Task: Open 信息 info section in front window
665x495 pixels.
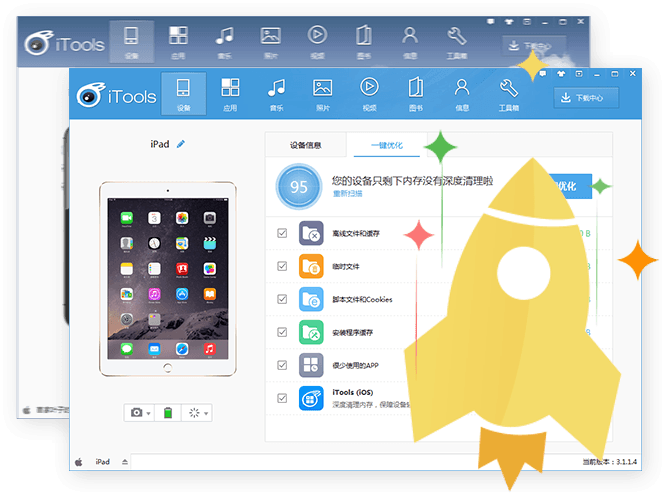Action: [462, 94]
